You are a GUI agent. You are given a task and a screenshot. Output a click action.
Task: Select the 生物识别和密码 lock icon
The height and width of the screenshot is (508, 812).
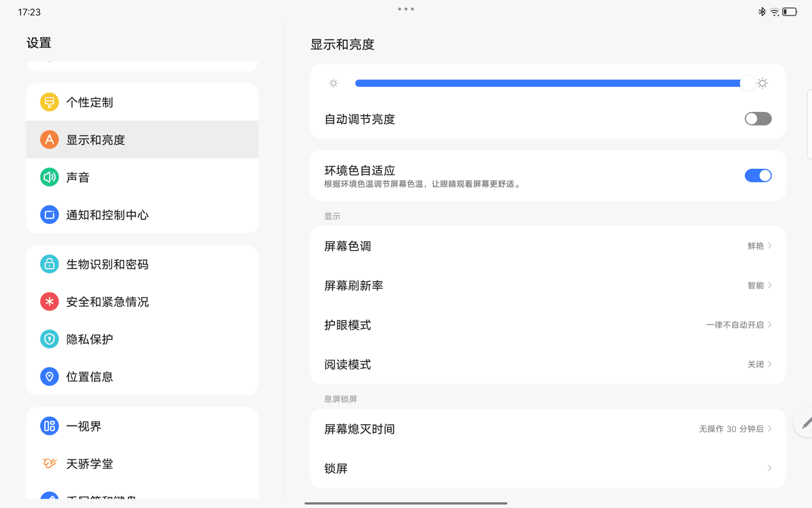coord(49,264)
